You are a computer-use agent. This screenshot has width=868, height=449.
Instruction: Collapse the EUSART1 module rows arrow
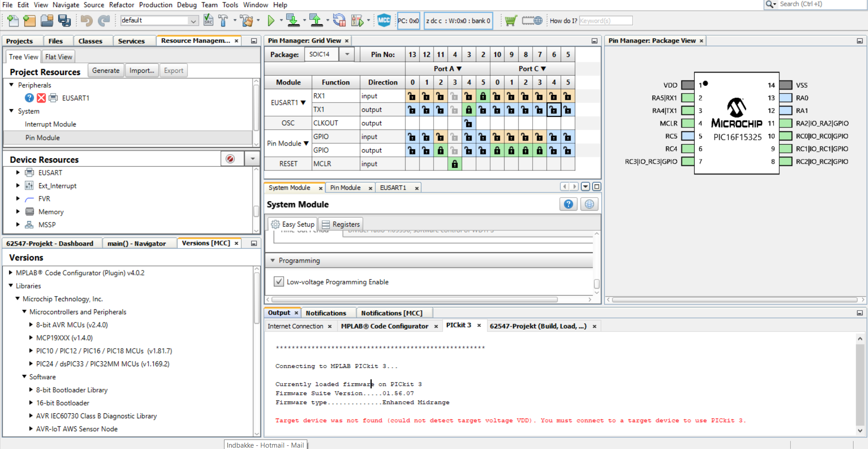303,103
